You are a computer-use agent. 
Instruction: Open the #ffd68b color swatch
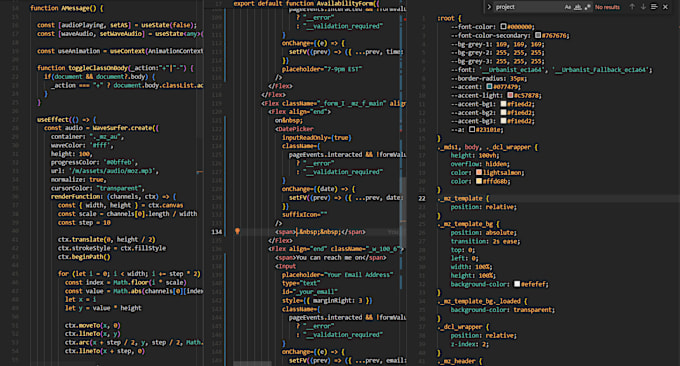pos(479,181)
